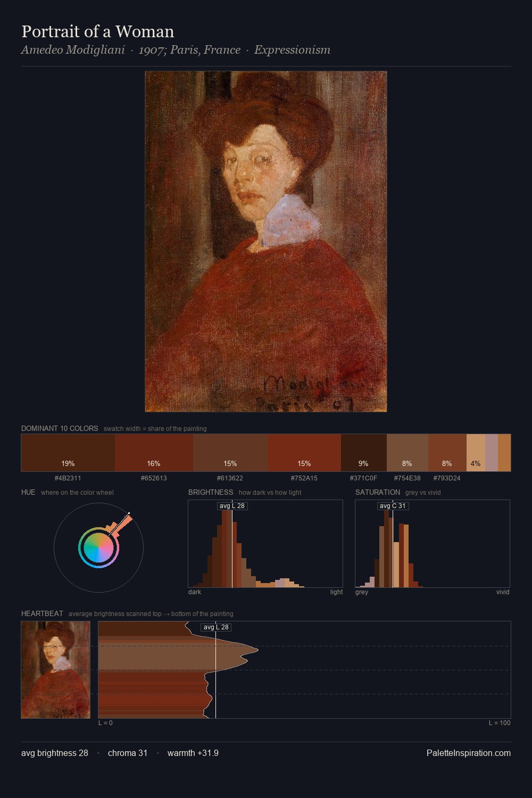This screenshot has width=532, height=798.
Task: Click the avg L 28 label in heartbeat chart
Action: 216,627
